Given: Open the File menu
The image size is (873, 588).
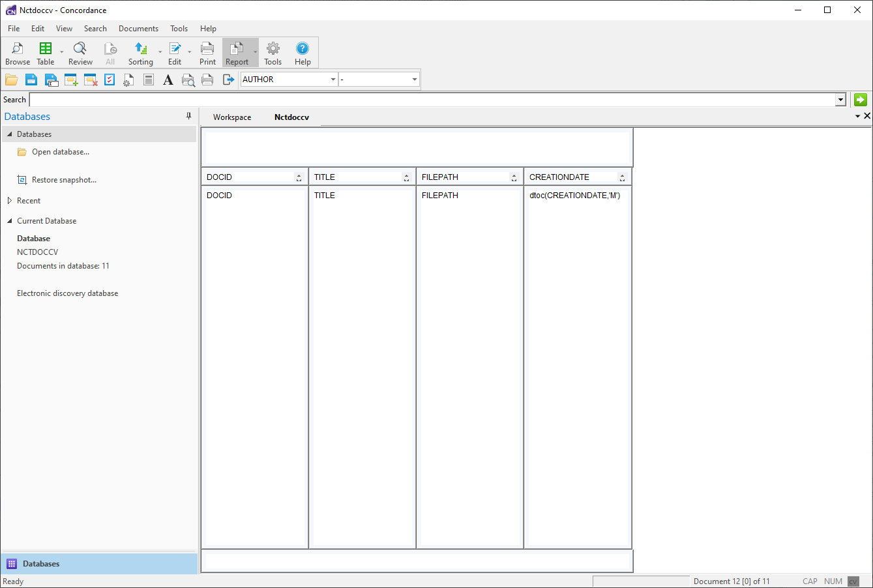Looking at the screenshot, I should (x=14, y=29).
